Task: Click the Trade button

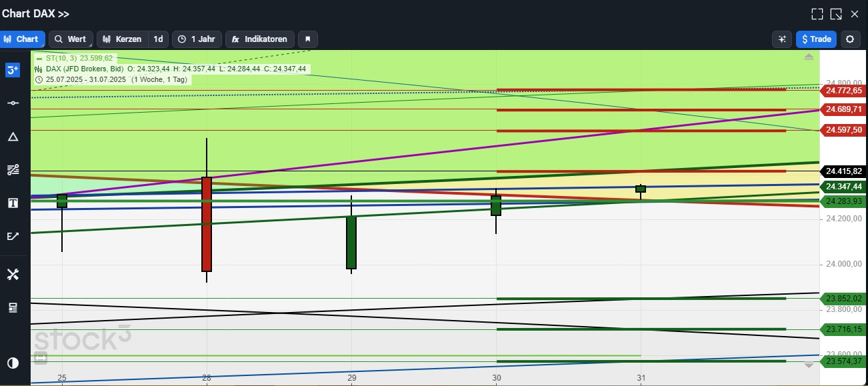Action: 816,39
